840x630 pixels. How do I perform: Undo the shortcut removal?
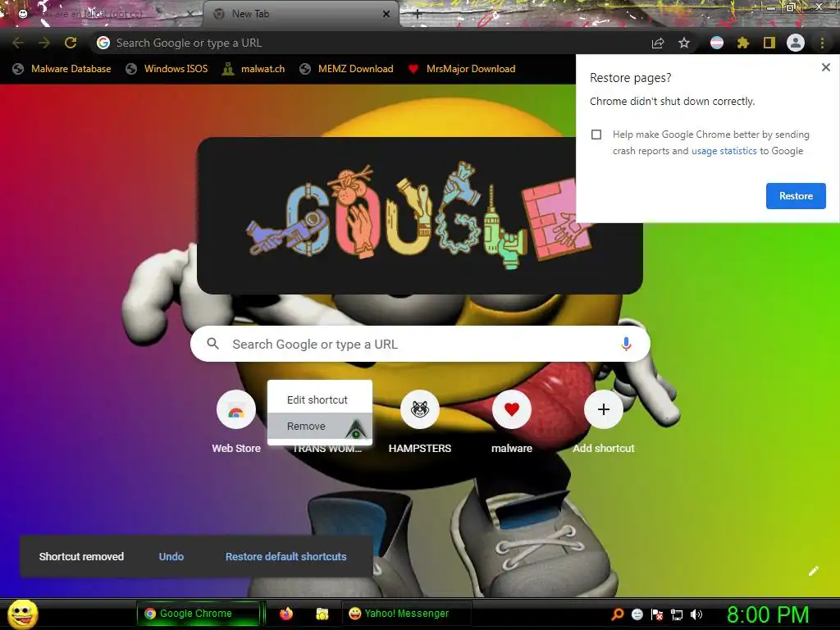point(171,557)
